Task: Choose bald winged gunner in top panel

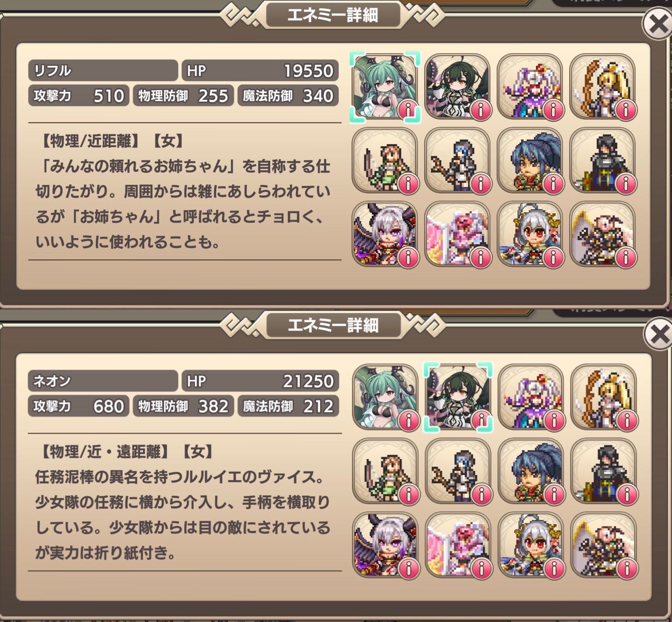Action: tap(602, 234)
